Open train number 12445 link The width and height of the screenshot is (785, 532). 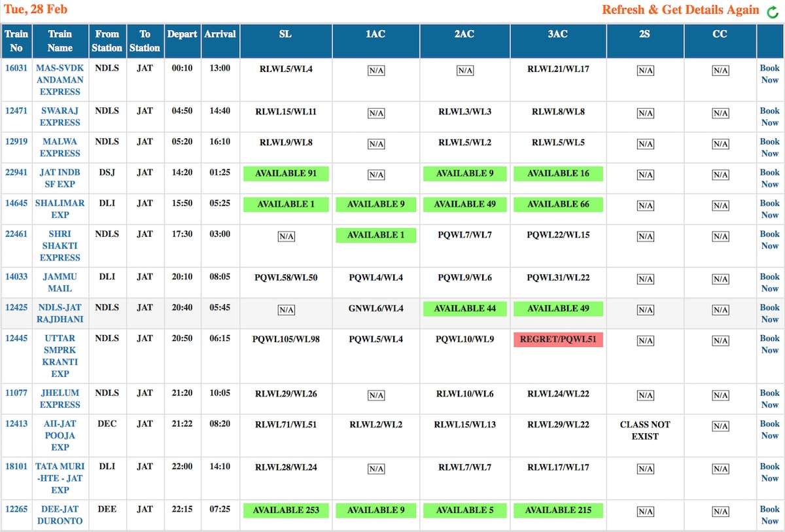pos(16,338)
